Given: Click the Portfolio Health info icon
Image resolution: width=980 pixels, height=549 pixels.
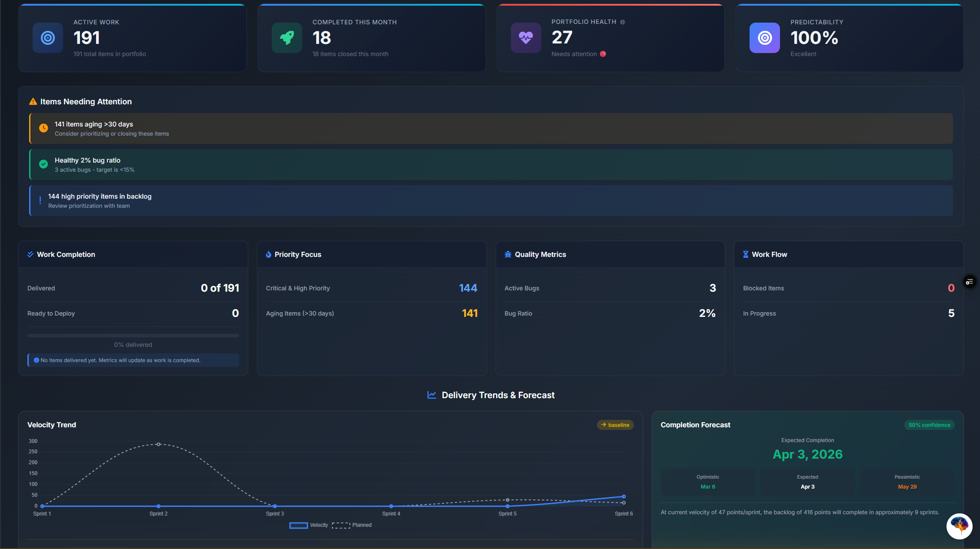Looking at the screenshot, I should tap(622, 22).
